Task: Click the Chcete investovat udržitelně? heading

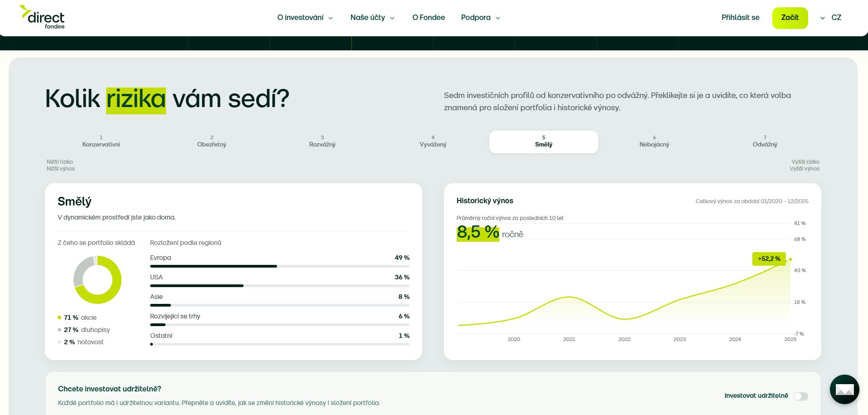Action: (x=110, y=389)
